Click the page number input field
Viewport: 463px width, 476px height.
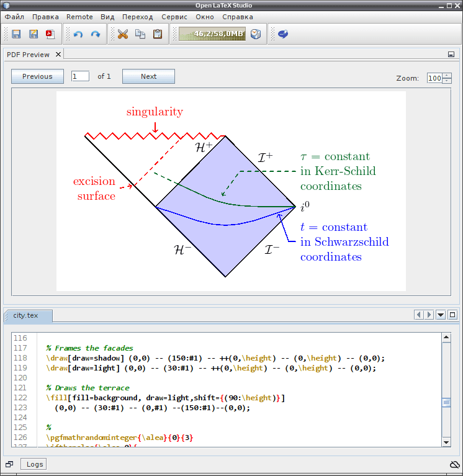80,76
